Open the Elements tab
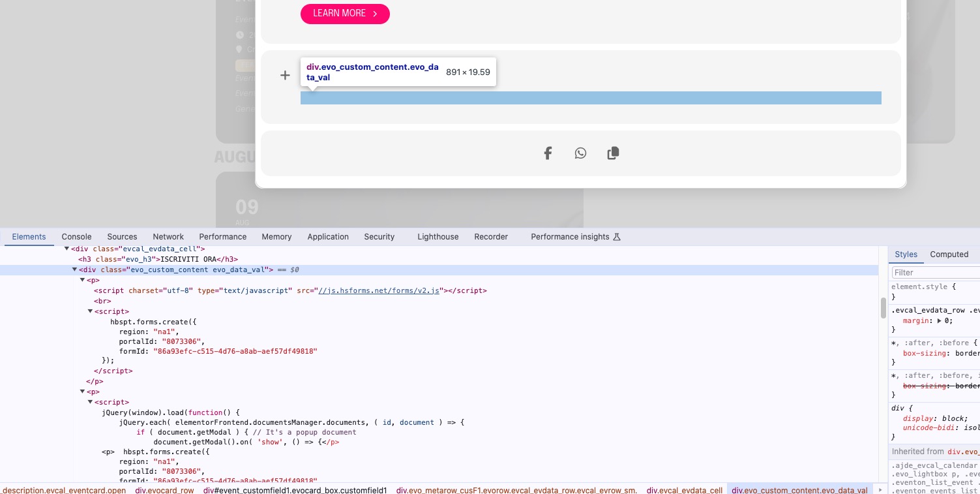Image resolution: width=980 pixels, height=494 pixels. (29, 237)
